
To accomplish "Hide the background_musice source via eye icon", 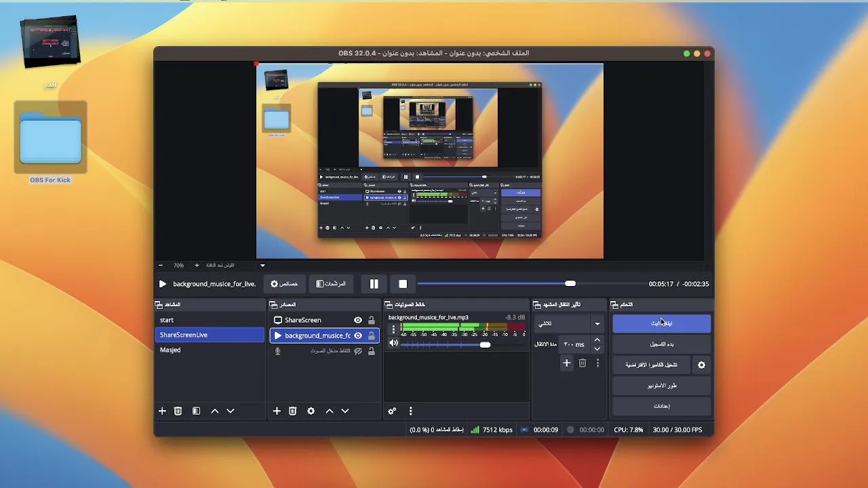I will (x=358, y=335).
